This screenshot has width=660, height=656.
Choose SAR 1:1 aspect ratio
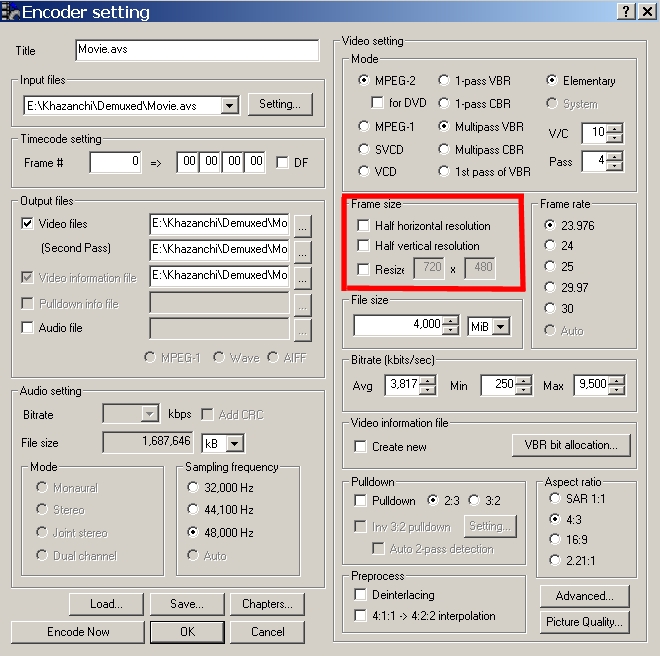555,499
